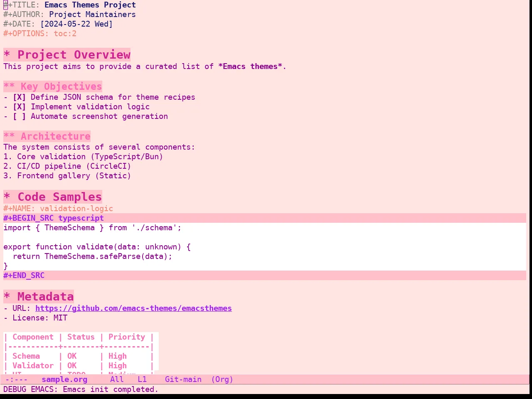
Task: Click the '2. CI/CD pipeline (CircleCI)' item
Action: point(67,166)
